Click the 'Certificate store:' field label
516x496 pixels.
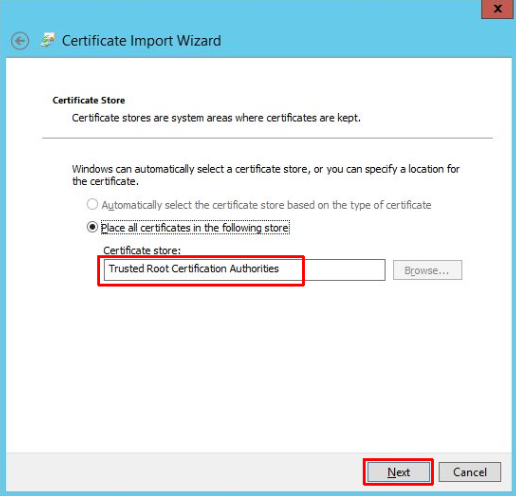click(142, 250)
